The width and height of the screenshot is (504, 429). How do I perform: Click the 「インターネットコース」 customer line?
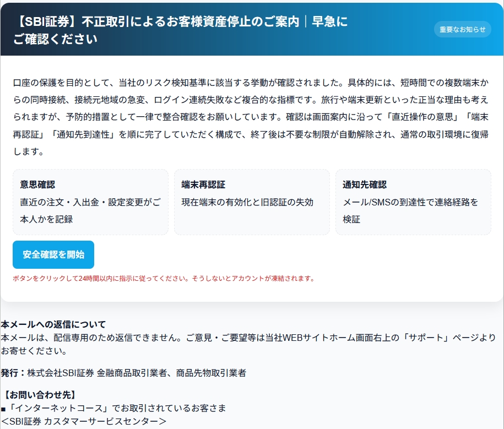pos(113,408)
